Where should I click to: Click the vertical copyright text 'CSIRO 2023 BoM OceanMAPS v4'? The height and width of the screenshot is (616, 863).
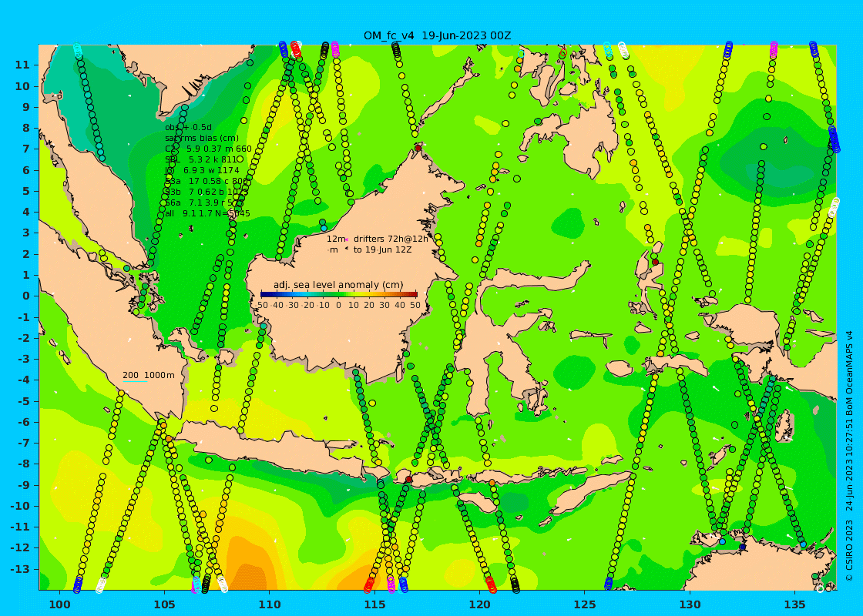(849, 455)
